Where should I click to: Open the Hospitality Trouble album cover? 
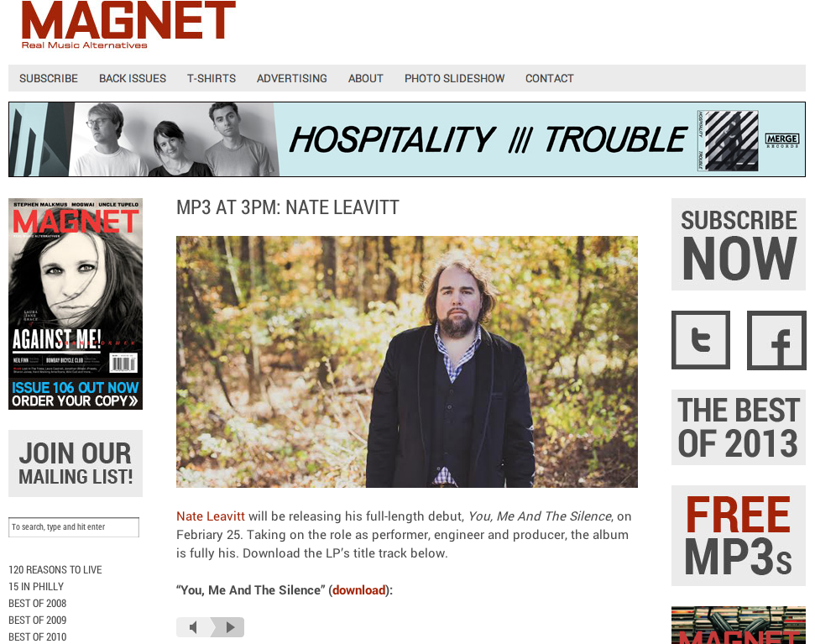click(x=728, y=140)
